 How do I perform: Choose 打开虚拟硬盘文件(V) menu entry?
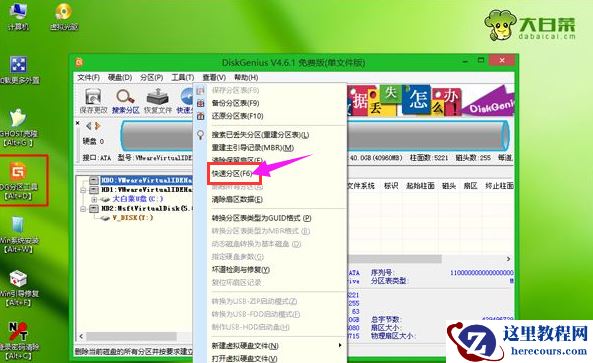[x=244, y=358]
